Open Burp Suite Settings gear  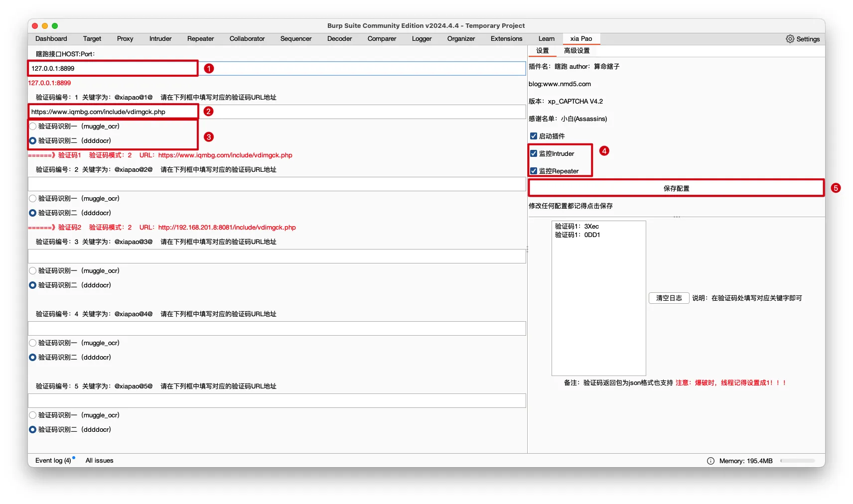[x=802, y=39]
